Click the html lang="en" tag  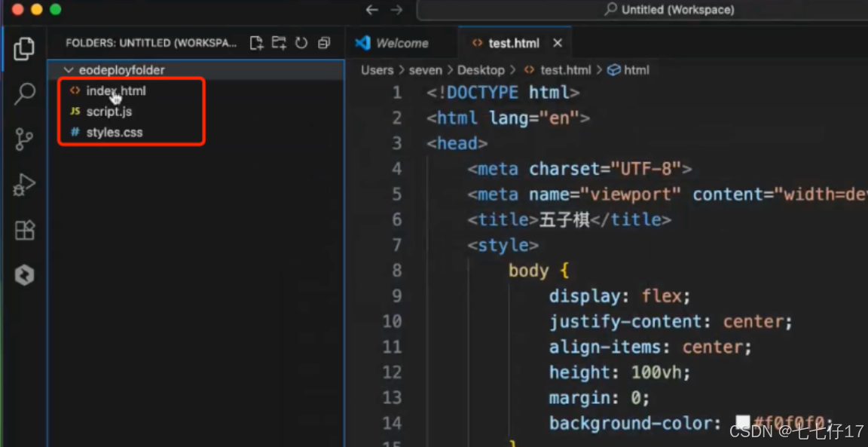(508, 118)
